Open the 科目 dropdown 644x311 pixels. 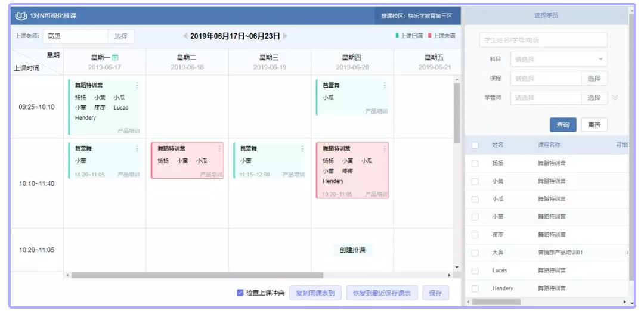tap(559, 59)
